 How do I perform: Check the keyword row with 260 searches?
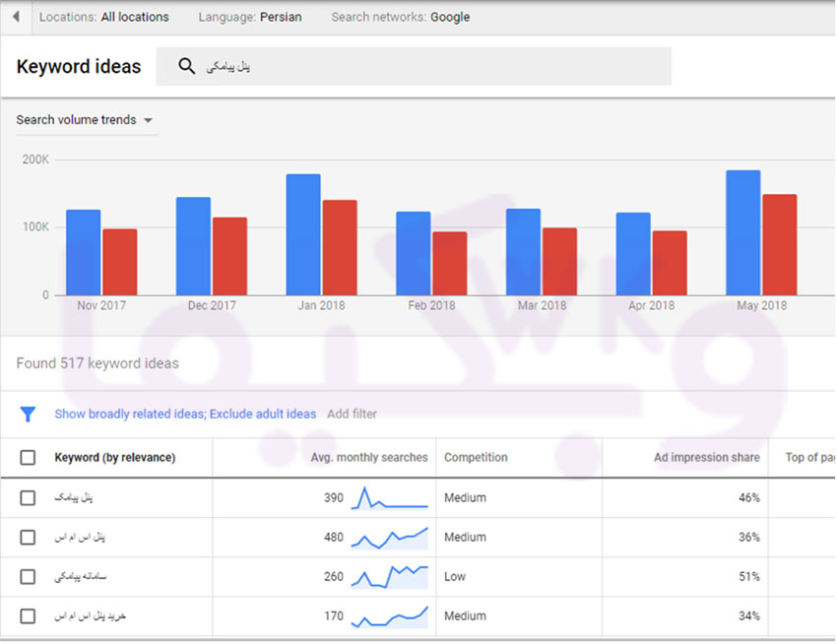pyautogui.click(x=28, y=577)
